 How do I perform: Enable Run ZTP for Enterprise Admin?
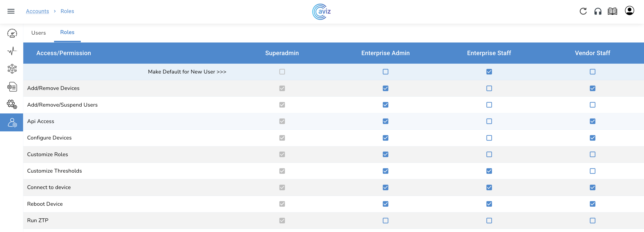(x=385, y=220)
